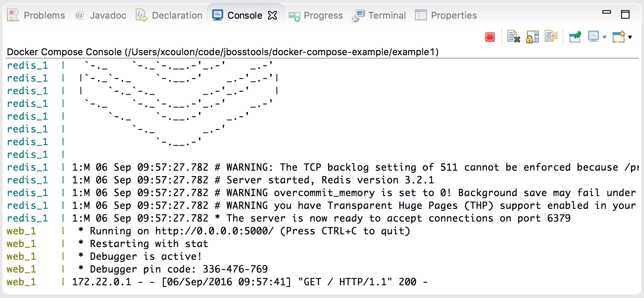Open the Terminal tab
The image size is (644, 298).
(386, 15)
